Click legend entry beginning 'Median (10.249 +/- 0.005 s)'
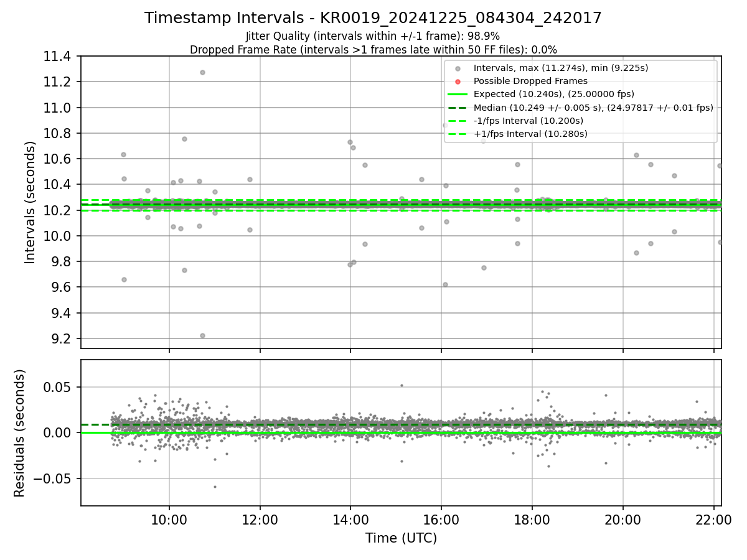 593,107
